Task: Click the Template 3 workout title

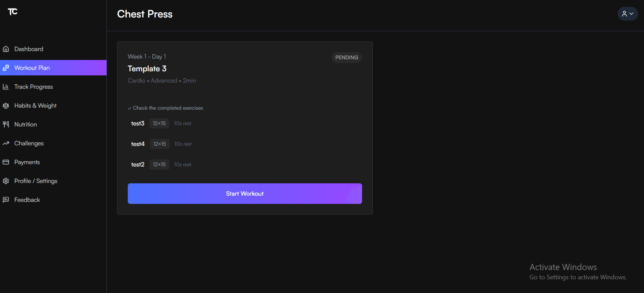Action: (x=147, y=69)
